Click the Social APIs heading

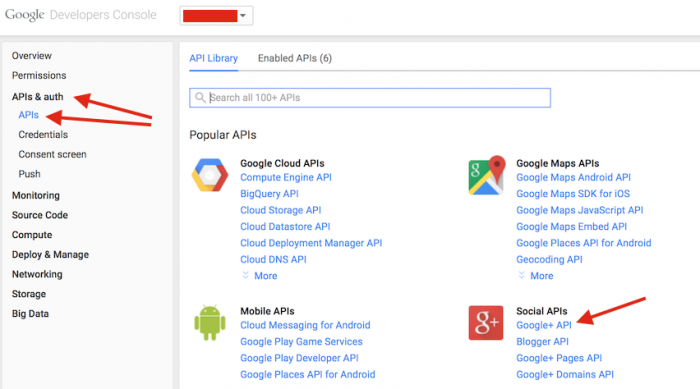tap(542, 311)
